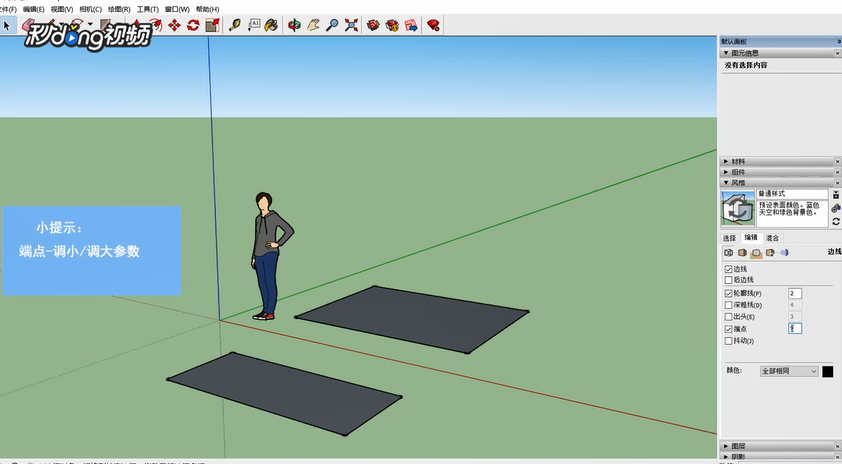Open the 工具(T) menu
842x464 pixels.
[x=147, y=9]
